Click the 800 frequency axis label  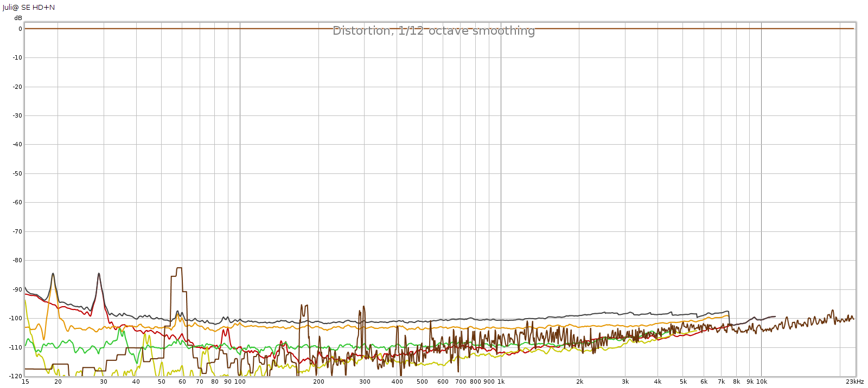click(475, 381)
